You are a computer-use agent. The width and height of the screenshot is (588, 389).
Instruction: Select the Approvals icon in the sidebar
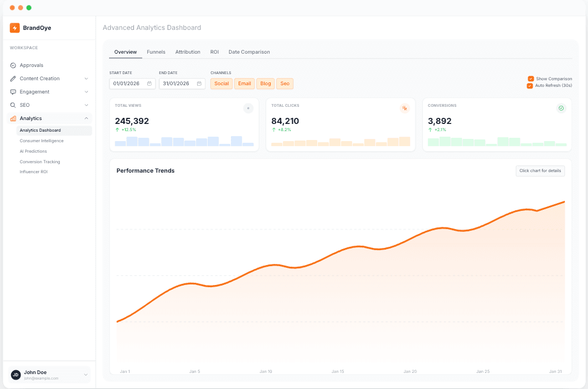click(x=12, y=65)
